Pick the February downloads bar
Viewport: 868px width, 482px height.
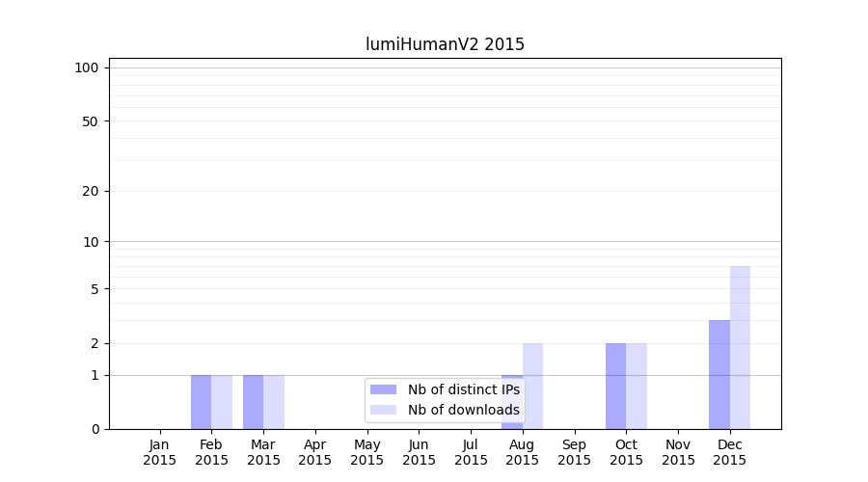coord(222,402)
